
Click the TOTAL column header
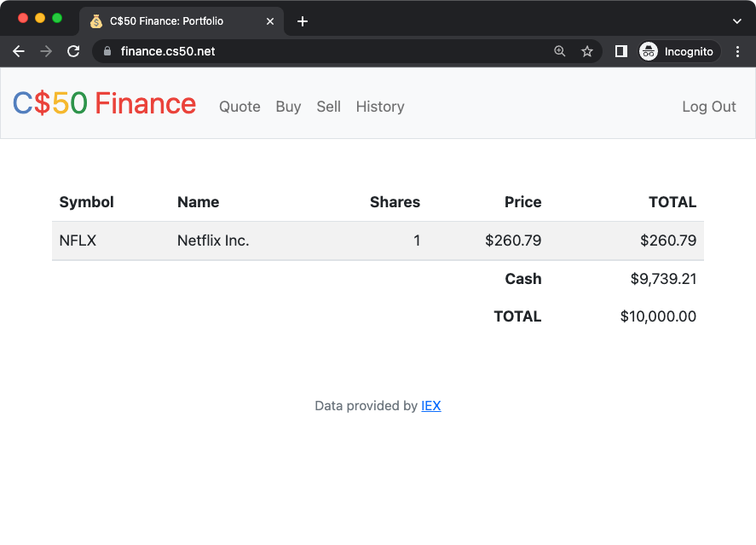click(672, 202)
